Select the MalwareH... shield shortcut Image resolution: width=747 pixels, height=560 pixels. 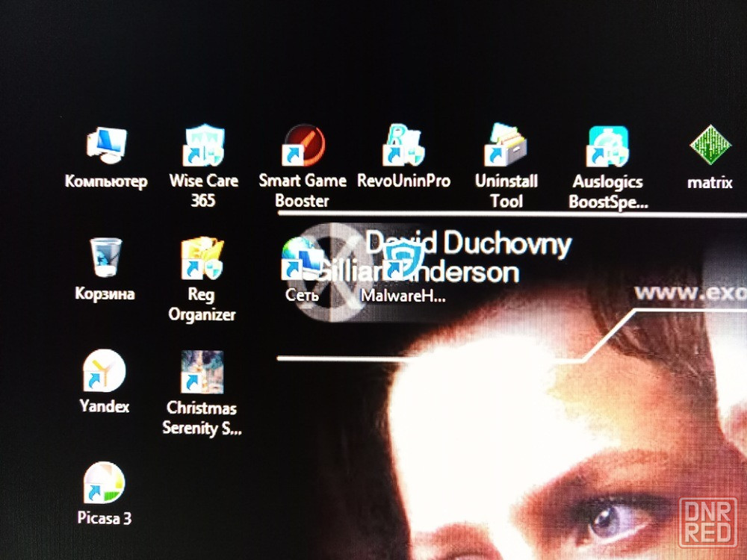click(x=403, y=261)
